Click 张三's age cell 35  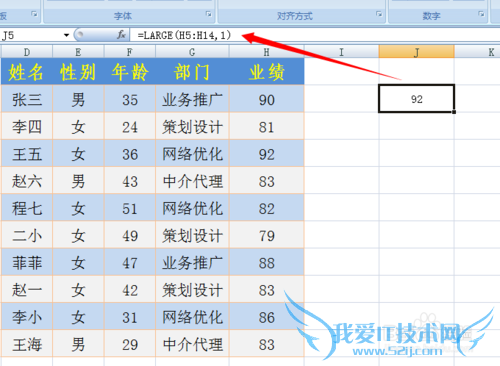tap(130, 99)
